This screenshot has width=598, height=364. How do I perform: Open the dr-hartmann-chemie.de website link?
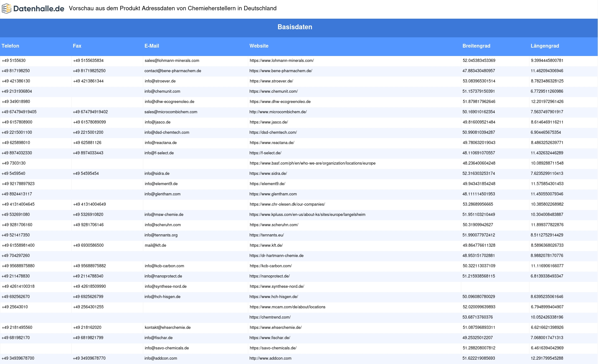(x=277, y=256)
